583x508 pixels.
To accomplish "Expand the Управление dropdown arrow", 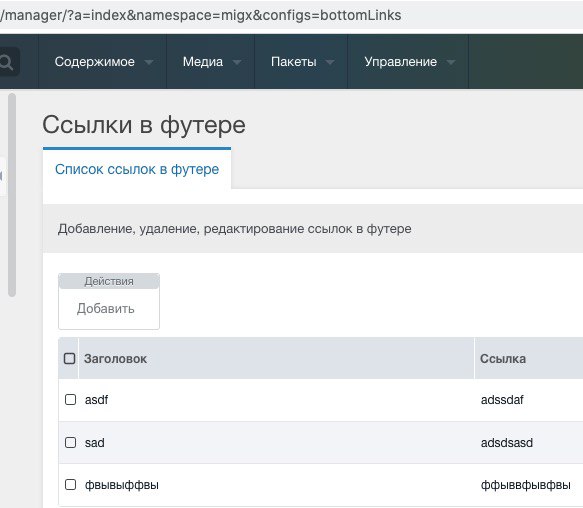I will point(451,62).
